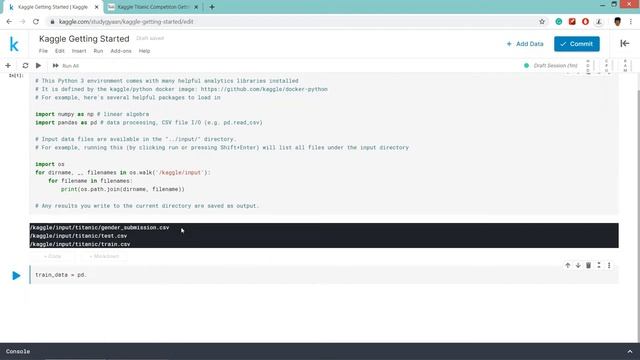Insert markdown cell via + Markdown button

pyautogui.click(x=104, y=256)
